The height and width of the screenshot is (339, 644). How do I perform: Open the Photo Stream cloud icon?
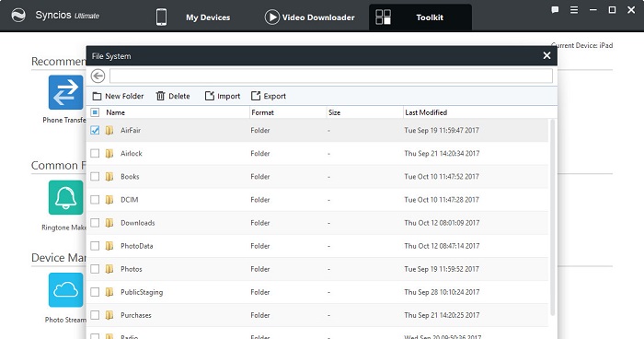point(65,289)
